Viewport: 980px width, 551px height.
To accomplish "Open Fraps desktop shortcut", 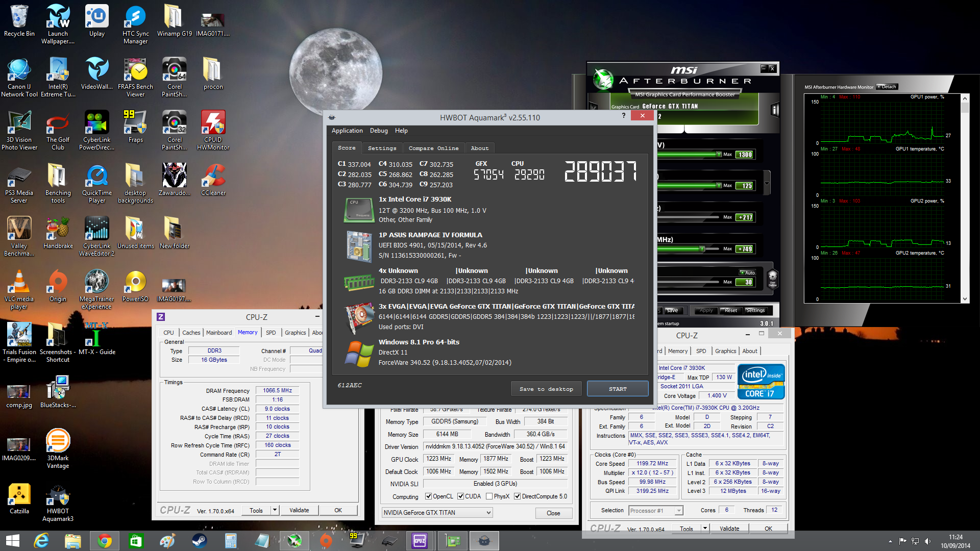I will click(135, 127).
